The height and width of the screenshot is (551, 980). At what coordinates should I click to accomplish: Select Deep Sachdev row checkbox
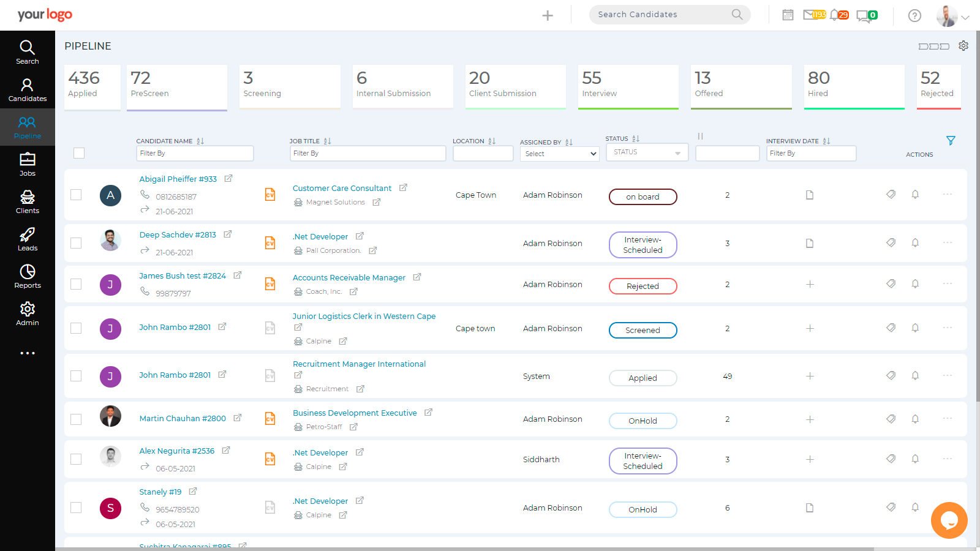click(76, 243)
